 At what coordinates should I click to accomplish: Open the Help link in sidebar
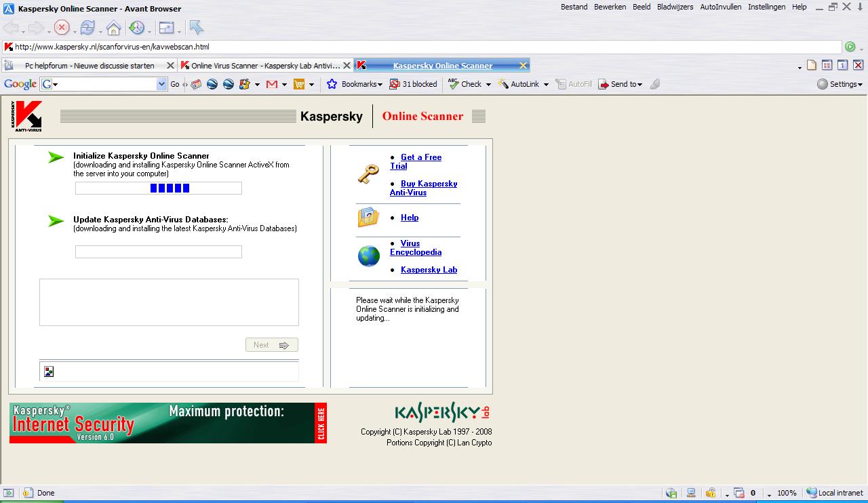pos(410,218)
